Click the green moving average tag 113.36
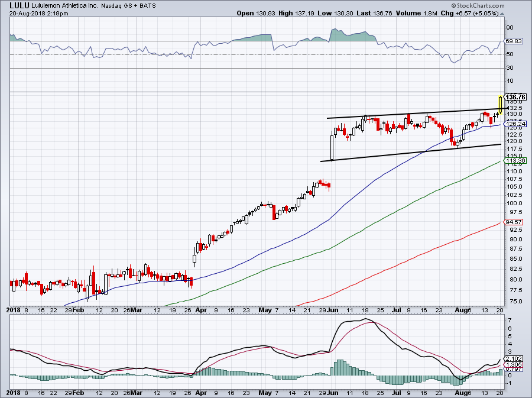Viewport: 532px width, 398px height. [x=515, y=160]
